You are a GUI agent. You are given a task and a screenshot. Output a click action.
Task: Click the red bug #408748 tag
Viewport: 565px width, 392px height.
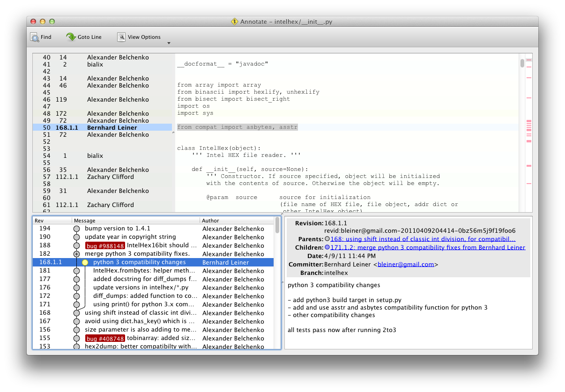click(105, 339)
